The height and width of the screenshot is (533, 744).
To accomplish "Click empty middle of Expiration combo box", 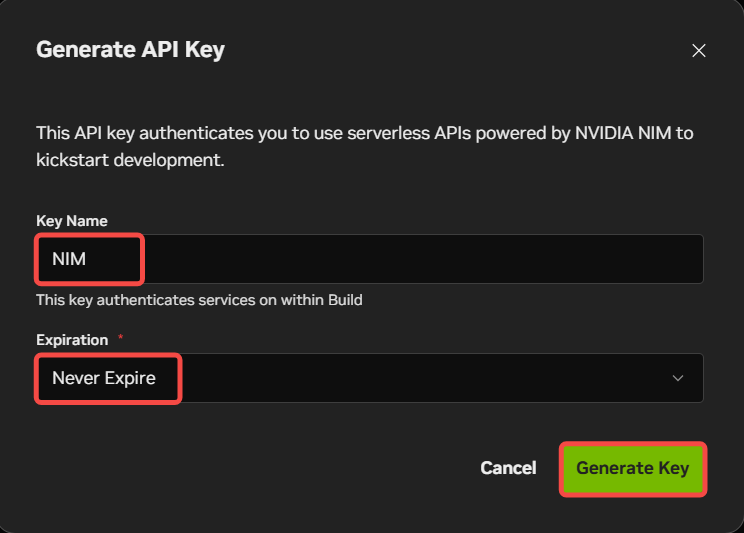I will pyautogui.click(x=420, y=378).
